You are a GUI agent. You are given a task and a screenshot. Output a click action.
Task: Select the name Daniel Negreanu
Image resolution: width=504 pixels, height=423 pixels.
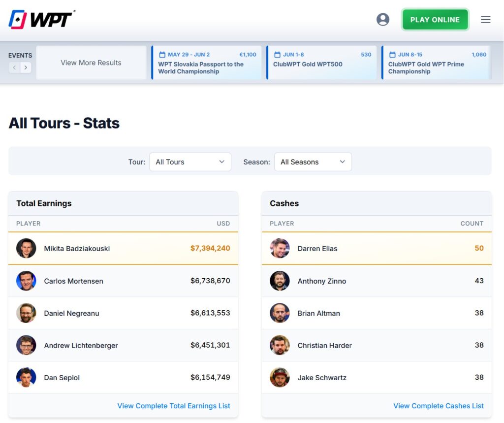click(x=72, y=313)
